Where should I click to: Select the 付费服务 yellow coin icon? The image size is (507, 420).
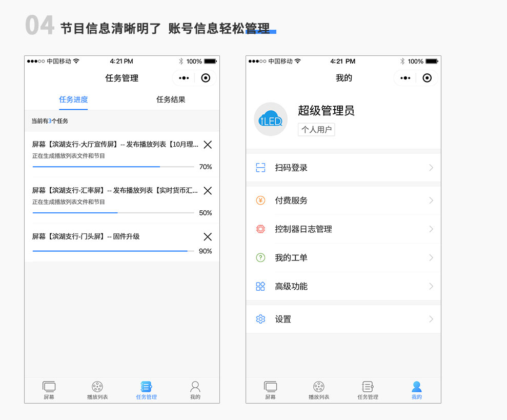click(260, 201)
